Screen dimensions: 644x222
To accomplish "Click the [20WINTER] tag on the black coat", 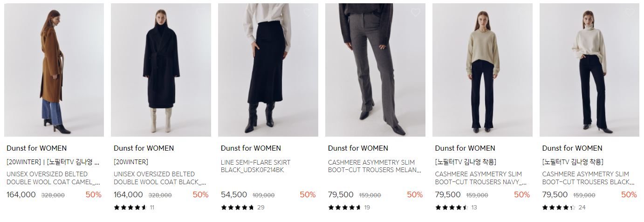I will [x=131, y=162].
